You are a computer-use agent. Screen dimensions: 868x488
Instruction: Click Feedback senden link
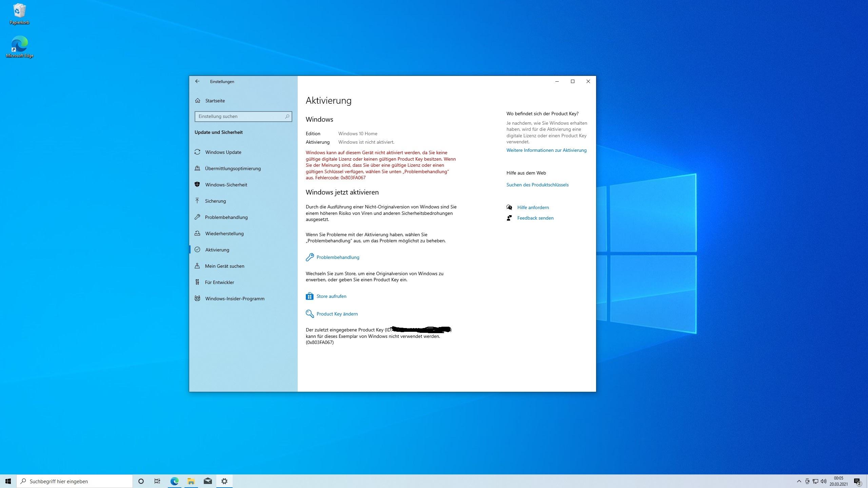tap(535, 218)
